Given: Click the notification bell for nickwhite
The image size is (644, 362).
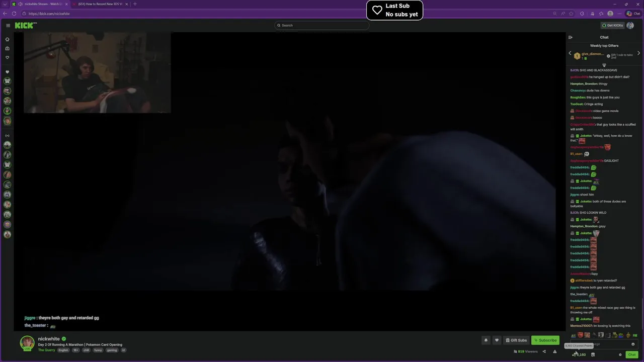Looking at the screenshot, I should pyautogui.click(x=486, y=340).
